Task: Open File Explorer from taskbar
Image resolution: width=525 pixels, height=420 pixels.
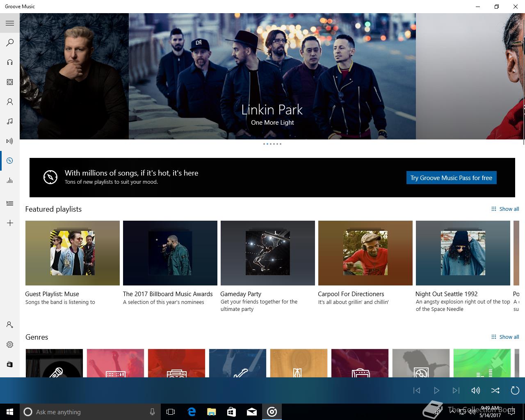Action: (212, 412)
